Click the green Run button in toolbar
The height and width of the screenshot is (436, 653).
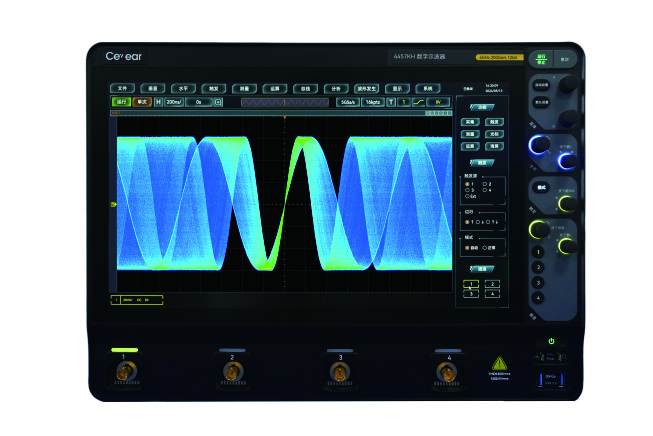[x=121, y=102]
